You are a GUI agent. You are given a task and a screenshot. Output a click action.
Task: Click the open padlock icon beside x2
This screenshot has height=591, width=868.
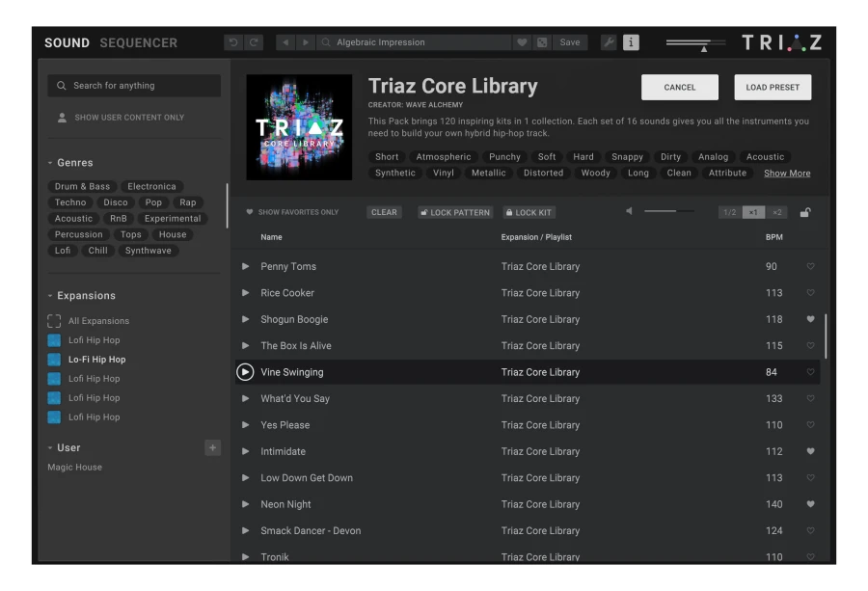pyautogui.click(x=805, y=212)
